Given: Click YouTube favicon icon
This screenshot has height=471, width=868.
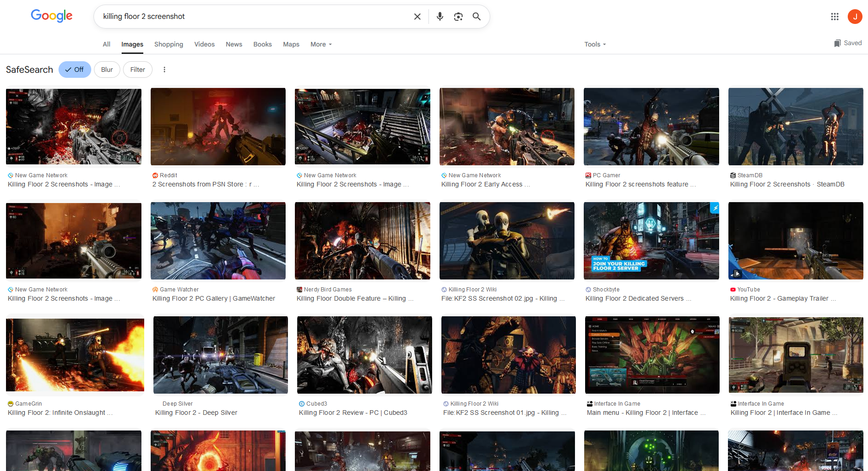Looking at the screenshot, I should pyautogui.click(x=733, y=290).
